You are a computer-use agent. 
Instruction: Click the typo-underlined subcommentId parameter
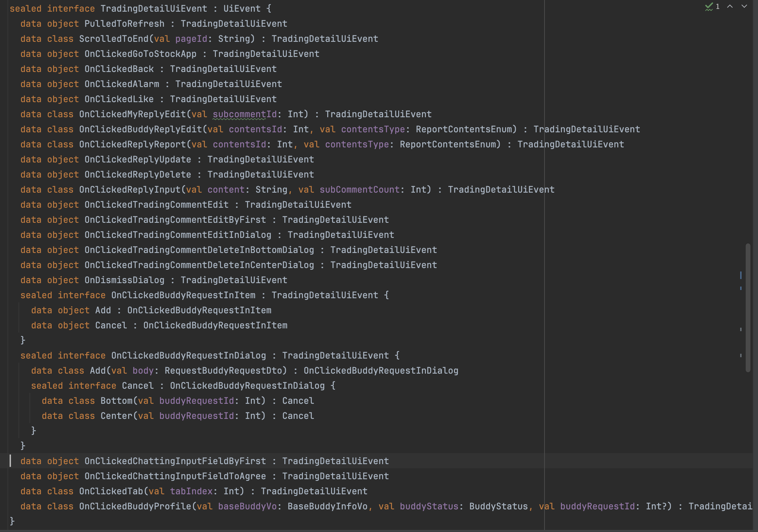pos(244,114)
